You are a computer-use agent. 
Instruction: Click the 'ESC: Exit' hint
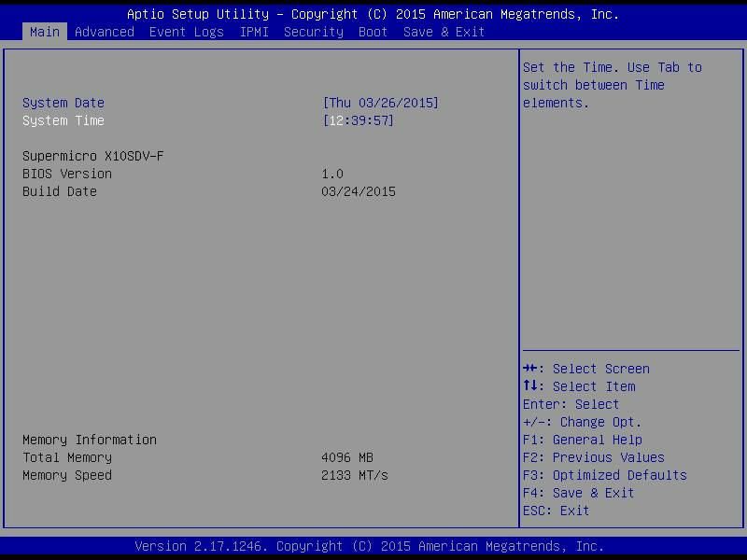pos(556,511)
